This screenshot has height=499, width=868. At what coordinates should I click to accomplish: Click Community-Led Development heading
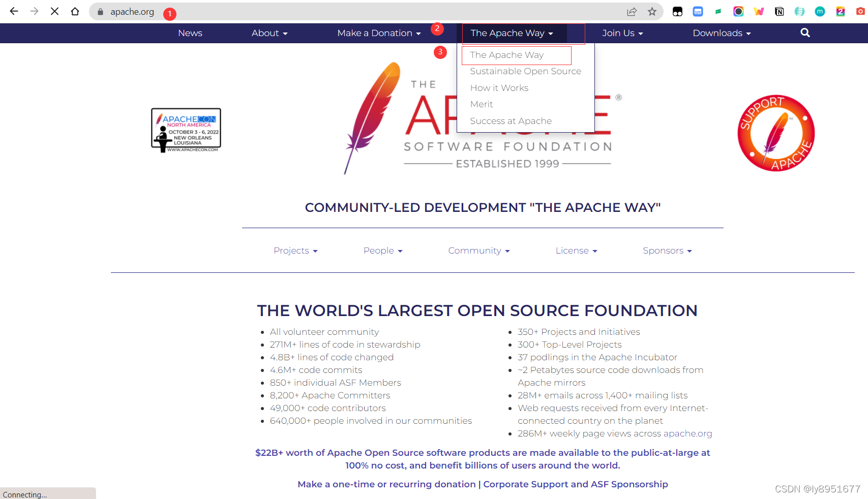click(x=483, y=207)
